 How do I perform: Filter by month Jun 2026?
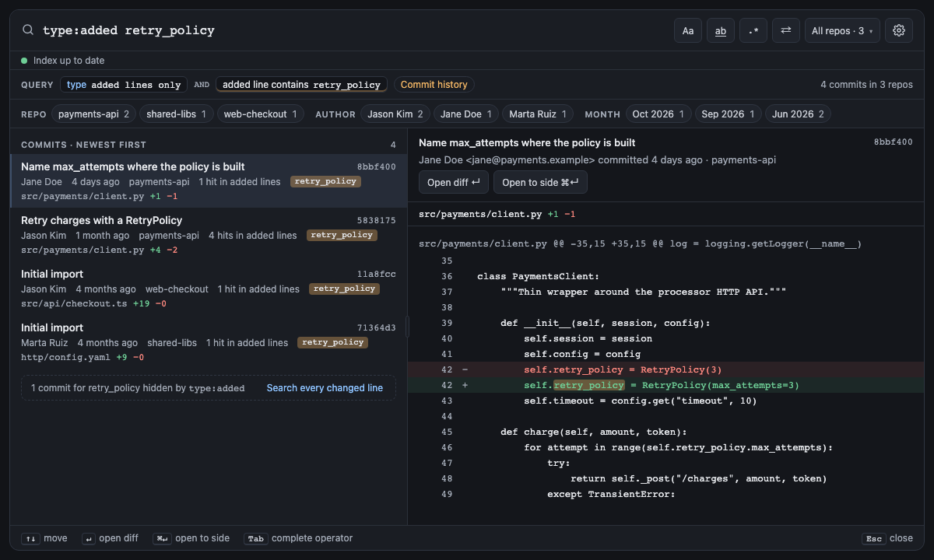(798, 114)
